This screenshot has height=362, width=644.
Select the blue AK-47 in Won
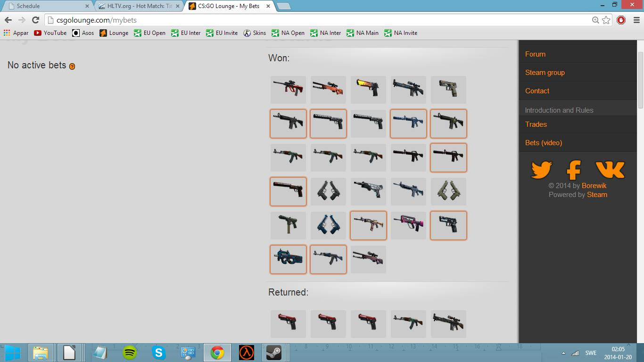coord(328,259)
